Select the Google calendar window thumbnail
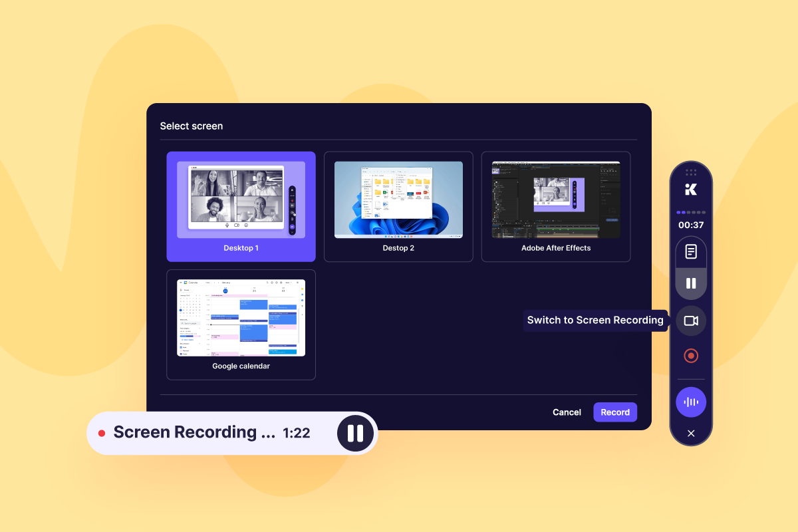The image size is (798, 532). pos(241,325)
